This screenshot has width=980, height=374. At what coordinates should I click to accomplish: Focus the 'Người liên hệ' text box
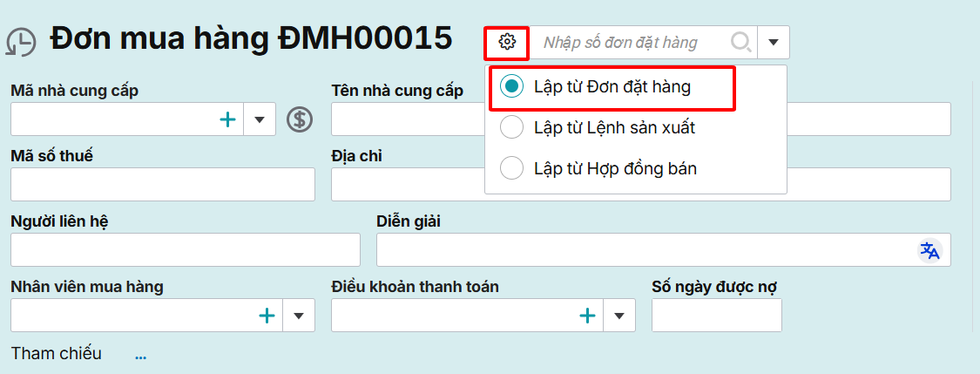(x=186, y=249)
